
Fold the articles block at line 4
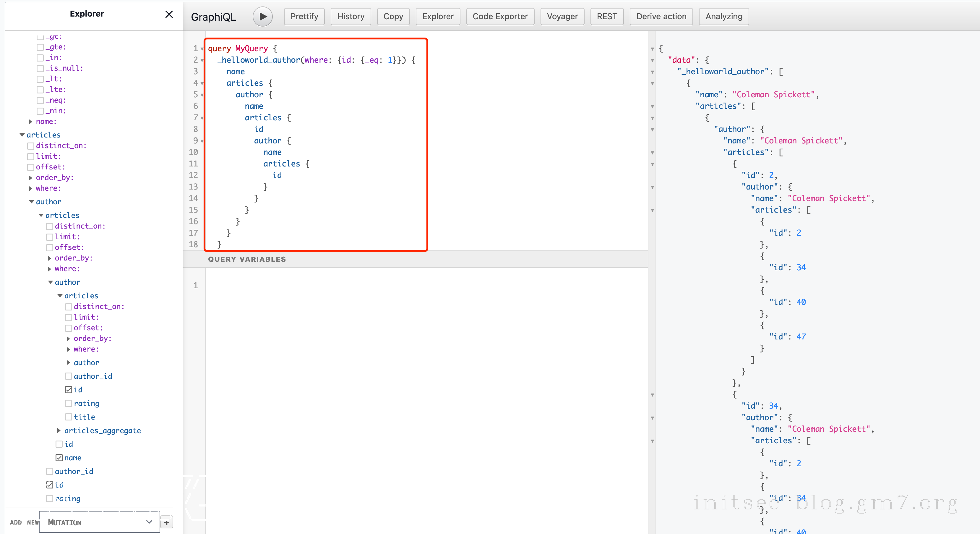(202, 83)
